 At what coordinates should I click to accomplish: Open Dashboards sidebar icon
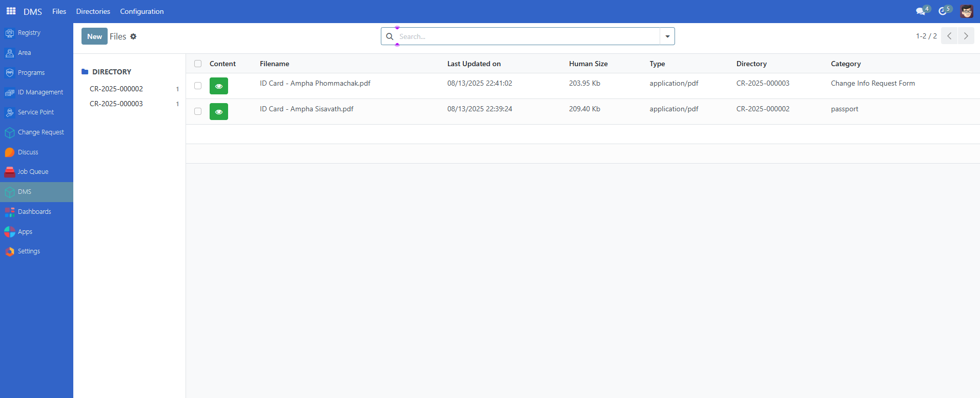[x=9, y=212]
